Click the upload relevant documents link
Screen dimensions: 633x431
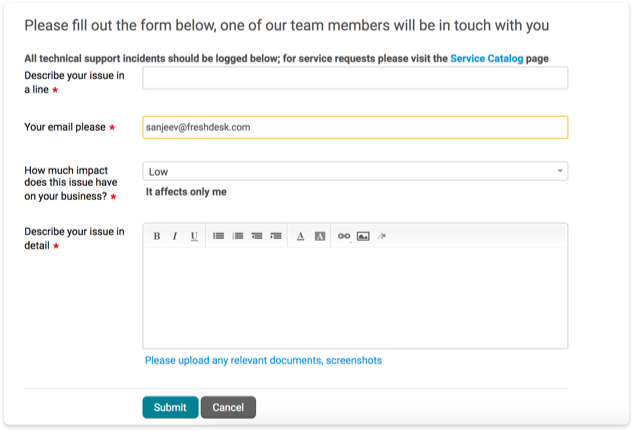pos(263,360)
